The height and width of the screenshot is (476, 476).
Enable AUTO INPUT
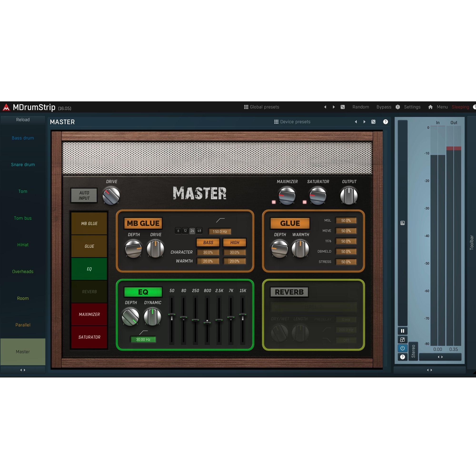pyautogui.click(x=84, y=195)
